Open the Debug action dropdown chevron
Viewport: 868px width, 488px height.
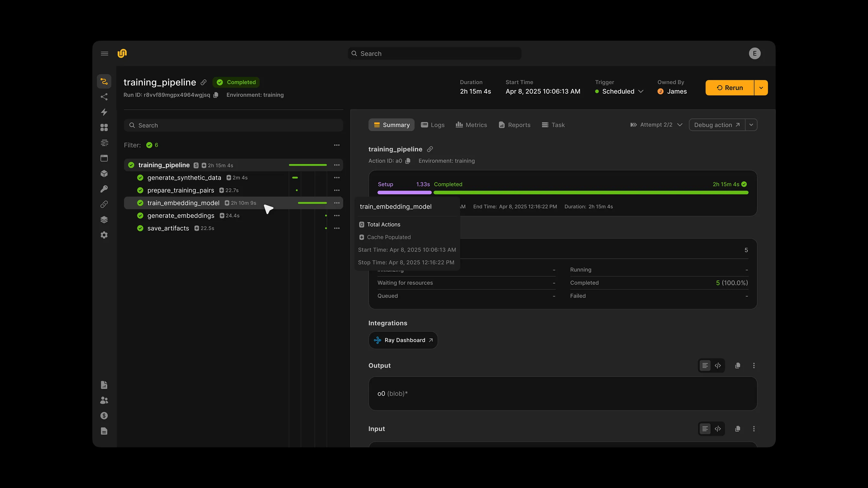tap(751, 125)
